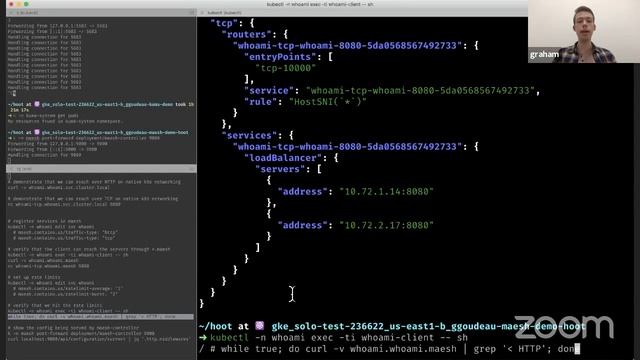This screenshot has width=640, height=360.
Task: Click the green maximize window button
Action: (x=27, y=4)
